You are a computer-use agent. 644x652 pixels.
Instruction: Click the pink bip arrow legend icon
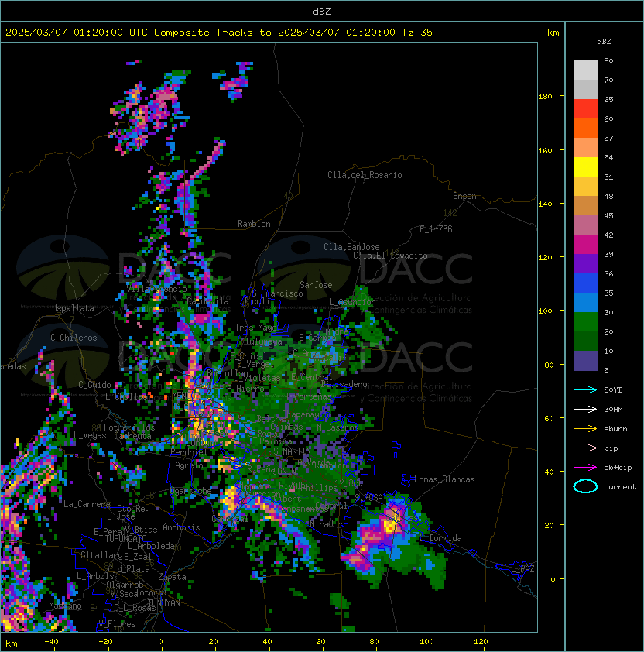pos(585,448)
